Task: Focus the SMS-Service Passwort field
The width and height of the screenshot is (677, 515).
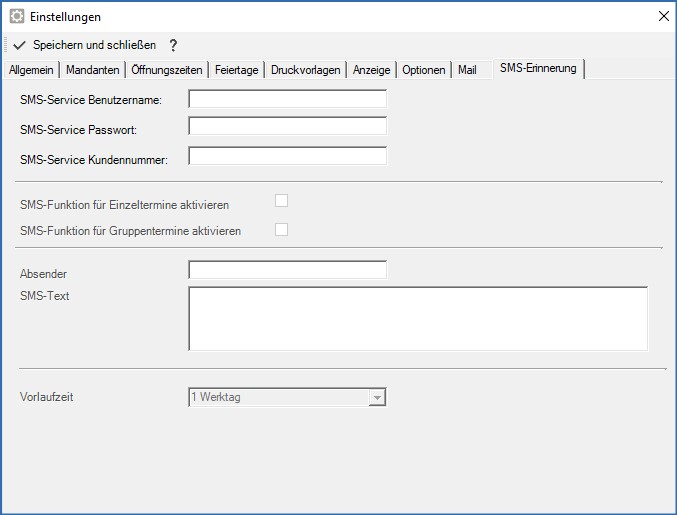Action: 287,127
